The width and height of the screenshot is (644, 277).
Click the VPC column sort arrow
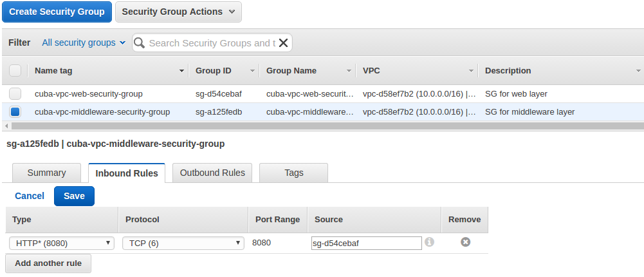471,71
